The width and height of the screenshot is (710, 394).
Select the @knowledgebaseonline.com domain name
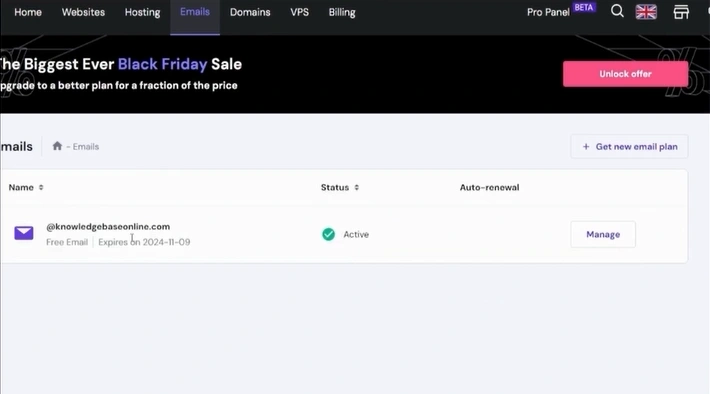tap(108, 226)
